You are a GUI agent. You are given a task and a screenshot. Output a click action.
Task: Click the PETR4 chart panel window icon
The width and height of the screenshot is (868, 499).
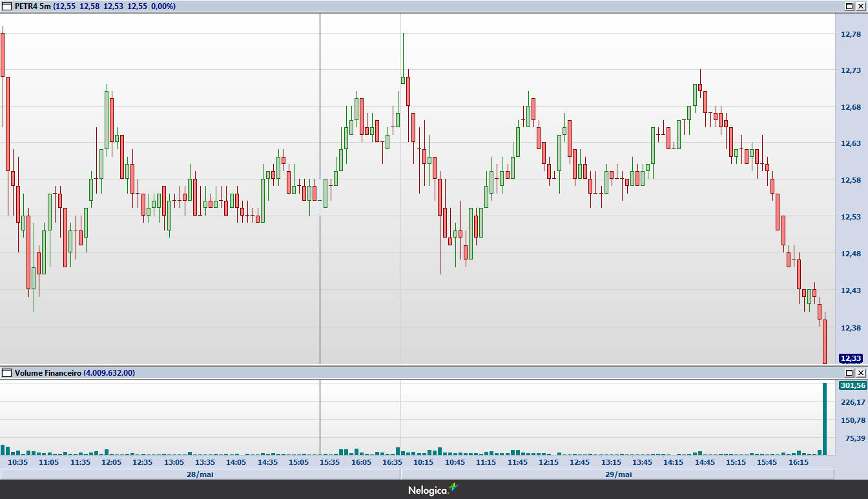7,6
